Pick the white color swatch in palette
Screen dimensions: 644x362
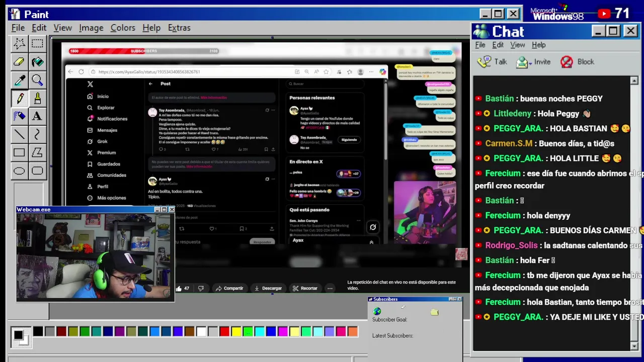(201, 331)
